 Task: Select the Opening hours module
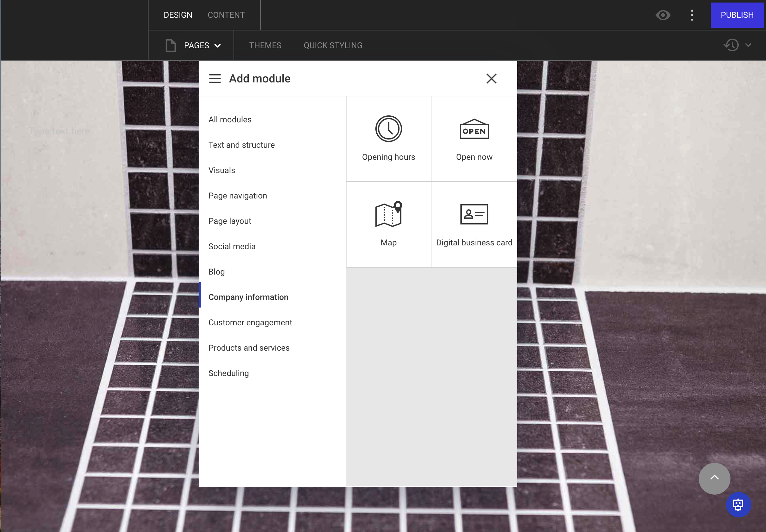click(x=388, y=138)
